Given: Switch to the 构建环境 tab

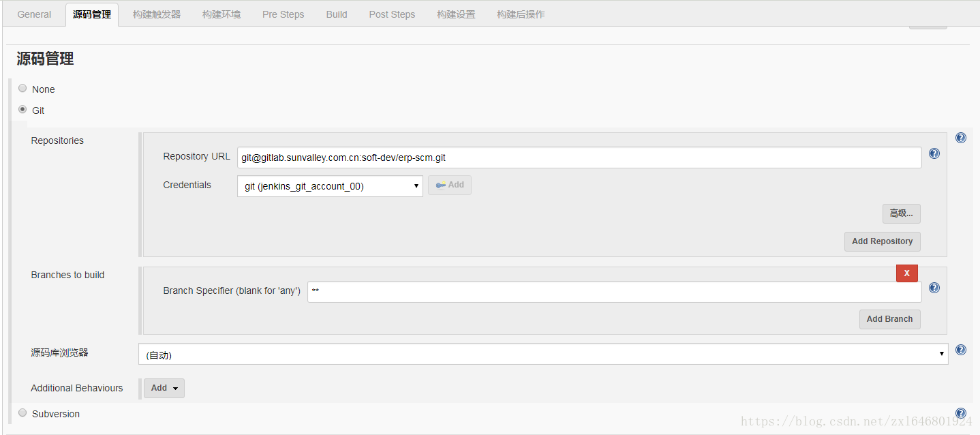Looking at the screenshot, I should coord(221,14).
